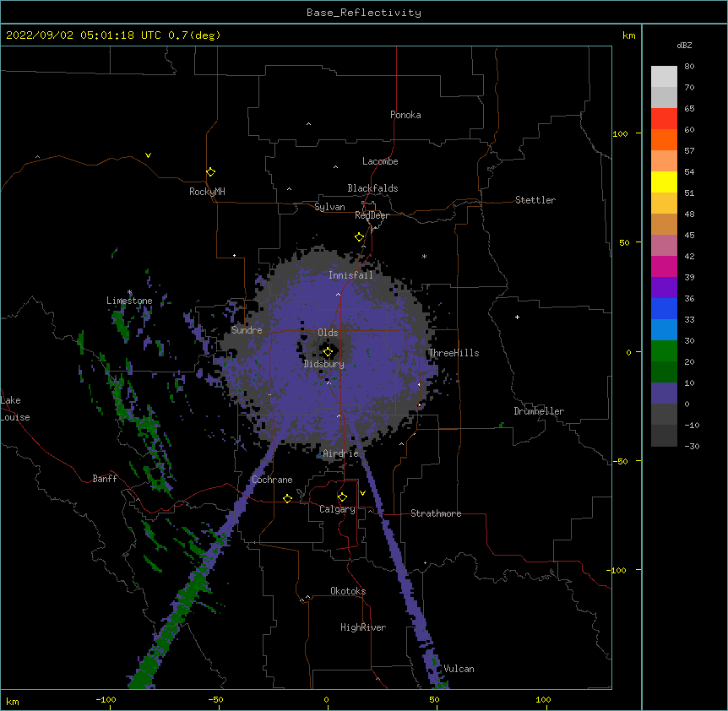Click the yellow diamond marker above Calgary
This screenshot has width=728, height=711.
click(342, 497)
